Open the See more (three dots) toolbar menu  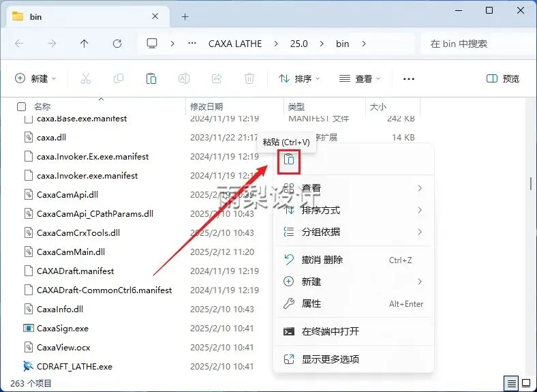pos(409,79)
